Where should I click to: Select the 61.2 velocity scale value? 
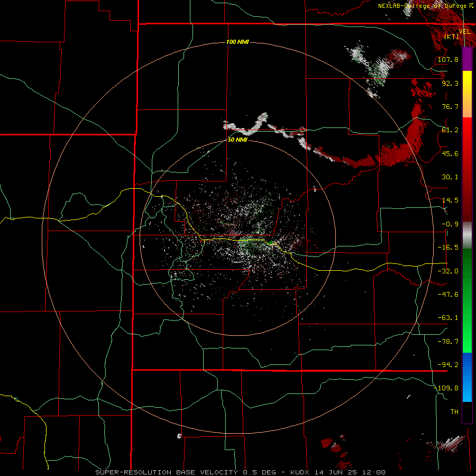point(450,130)
